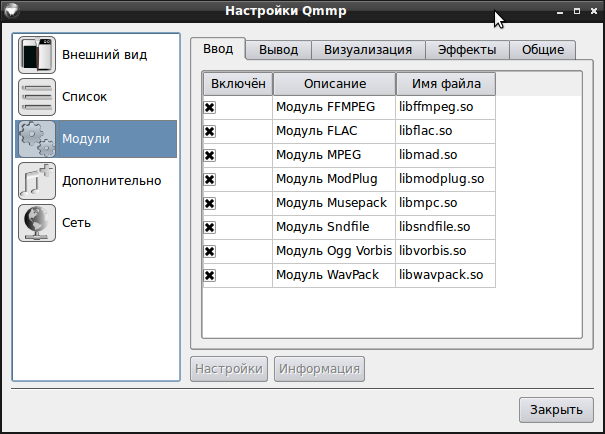Toggle the Модуль Ogg Vorbis checkbox
The image size is (605, 434).
(210, 252)
